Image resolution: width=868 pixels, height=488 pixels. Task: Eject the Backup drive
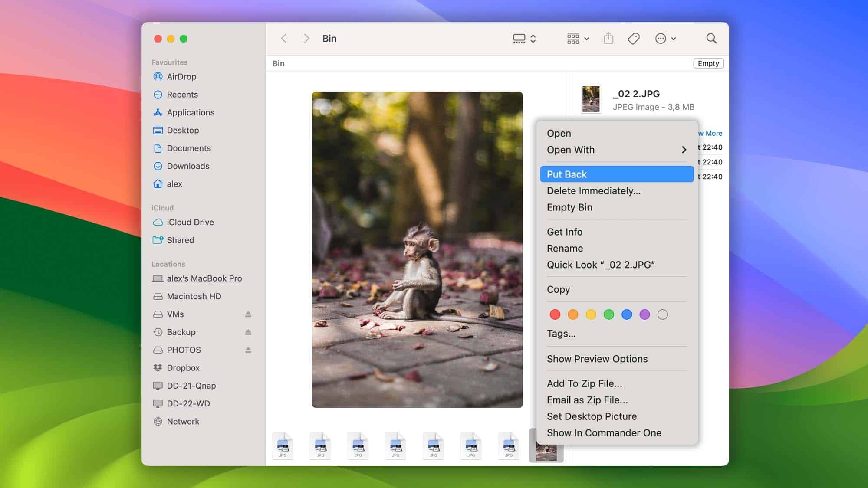pos(248,332)
